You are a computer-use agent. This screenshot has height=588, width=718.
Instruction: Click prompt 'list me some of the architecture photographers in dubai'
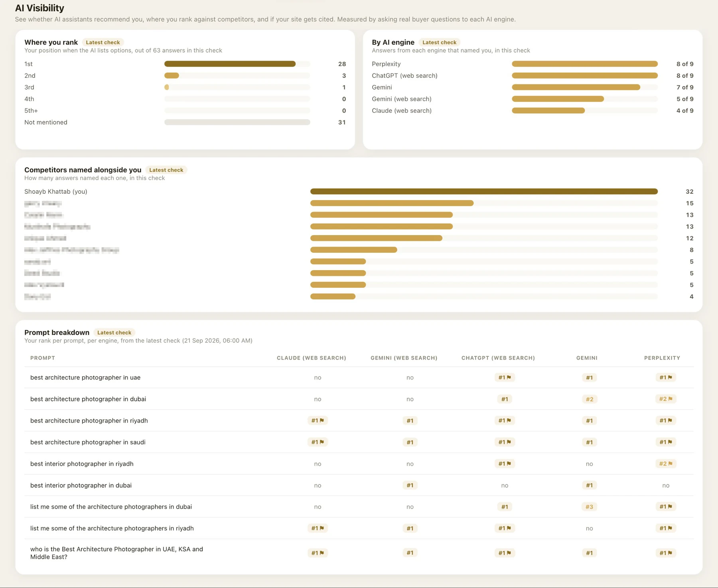111,507
